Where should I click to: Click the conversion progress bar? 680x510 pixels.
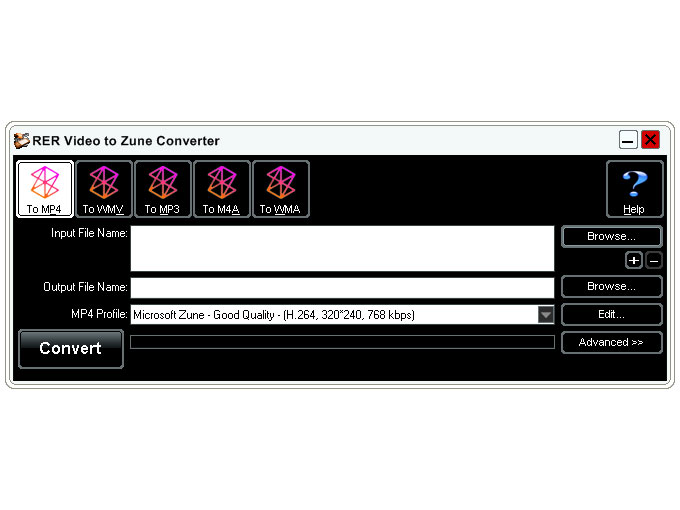(x=342, y=342)
